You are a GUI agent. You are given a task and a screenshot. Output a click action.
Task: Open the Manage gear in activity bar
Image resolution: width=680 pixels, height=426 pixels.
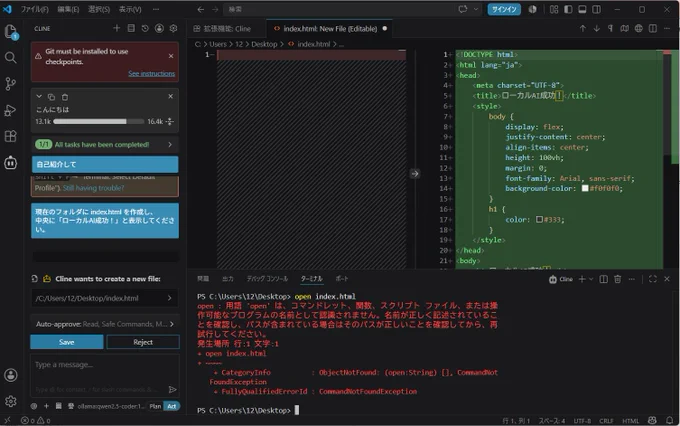[x=10, y=401]
